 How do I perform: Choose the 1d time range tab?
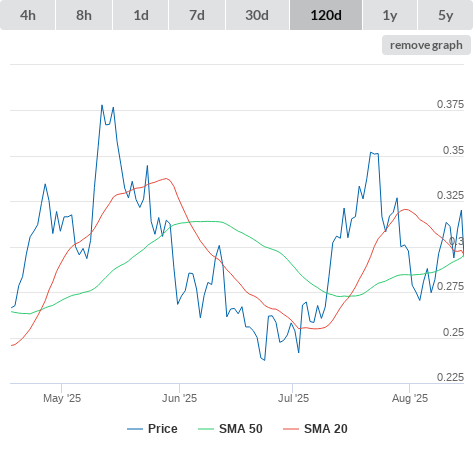tap(141, 15)
